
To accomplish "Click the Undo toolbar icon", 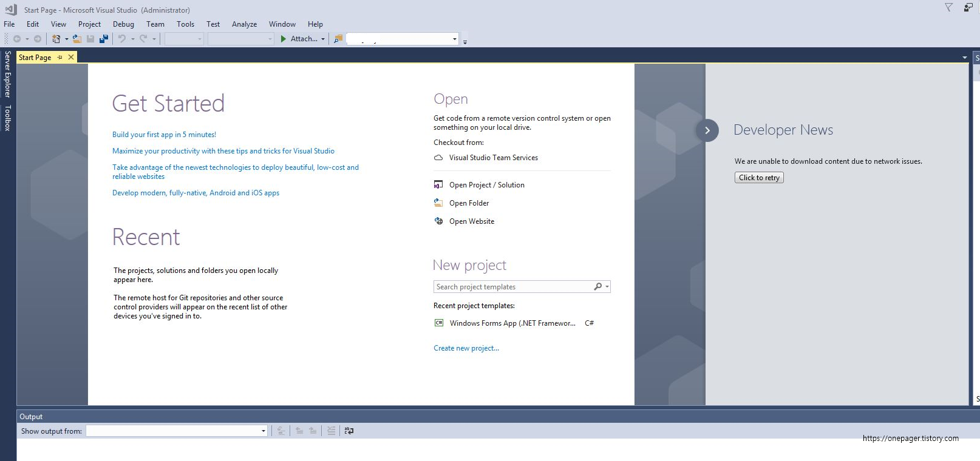I will tap(122, 39).
